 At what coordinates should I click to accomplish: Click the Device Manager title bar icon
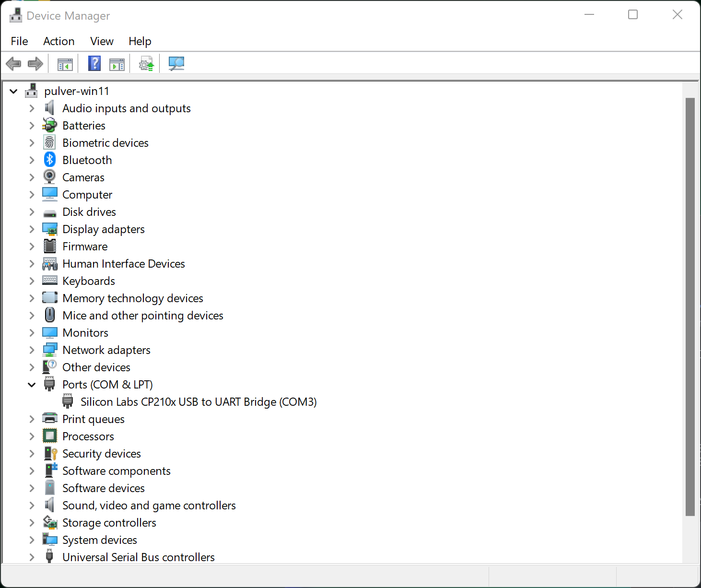pos(15,15)
